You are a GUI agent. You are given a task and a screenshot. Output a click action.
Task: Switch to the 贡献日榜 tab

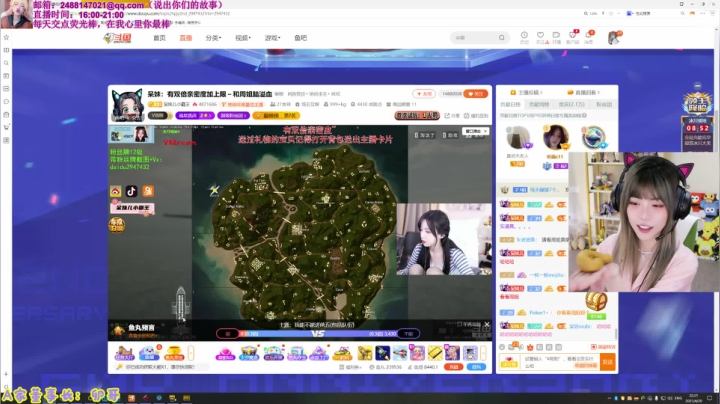coord(510,105)
